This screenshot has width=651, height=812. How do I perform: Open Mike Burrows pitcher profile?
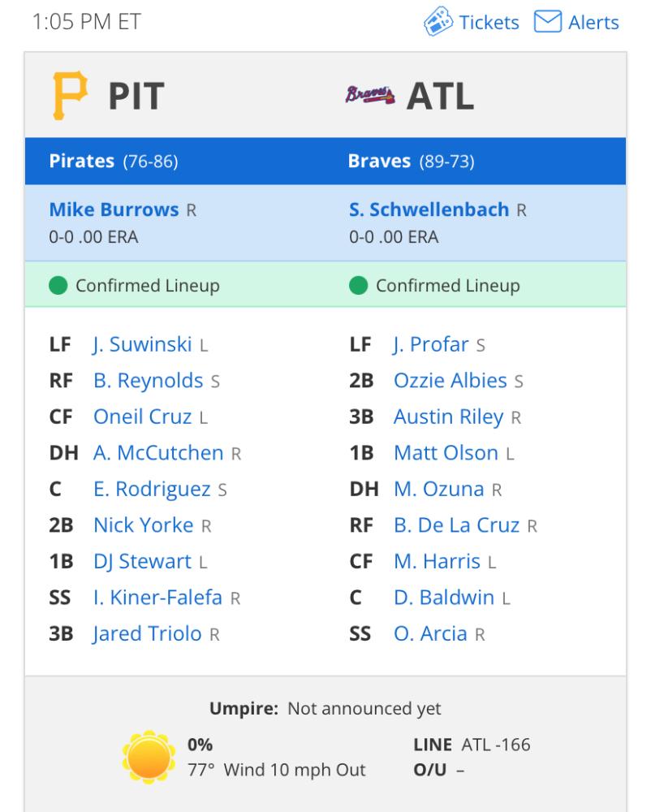pyautogui.click(x=114, y=209)
